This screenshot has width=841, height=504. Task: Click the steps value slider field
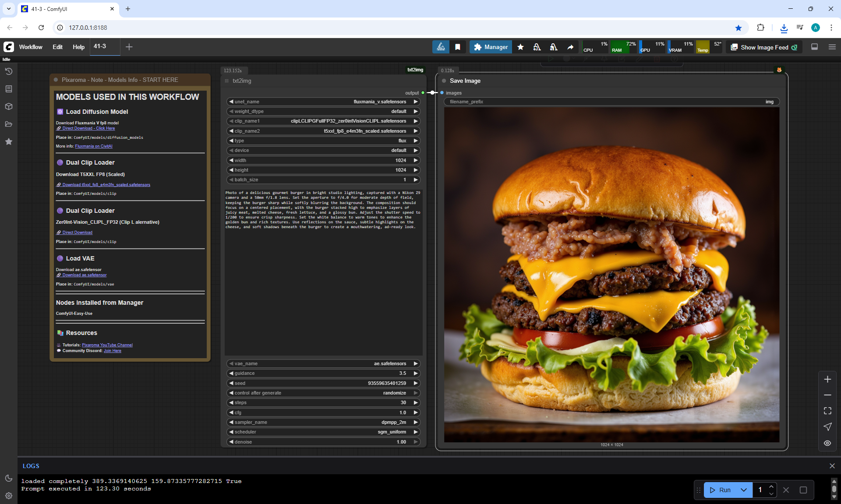(x=323, y=402)
